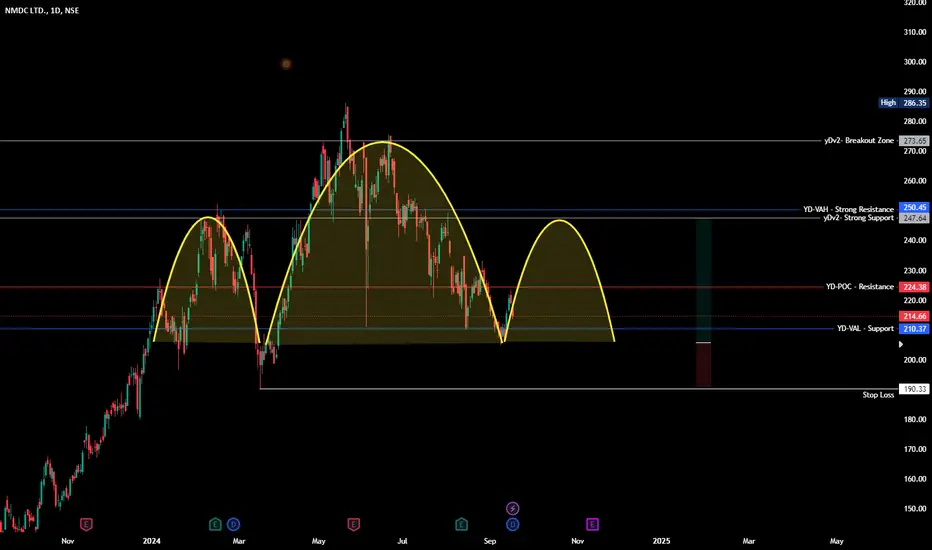The height and width of the screenshot is (550, 932).
Task: Select the red stop zone of the position tool
Action: pyautogui.click(x=704, y=365)
